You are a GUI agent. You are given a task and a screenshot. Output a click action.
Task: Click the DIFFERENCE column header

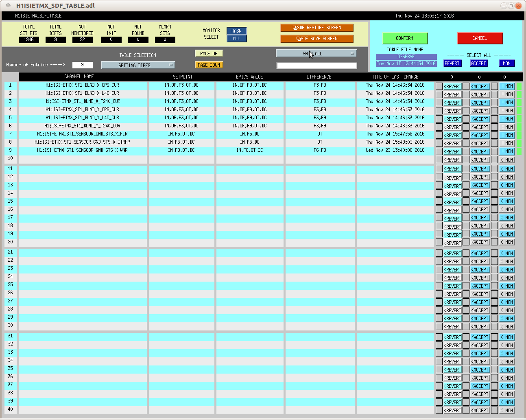(319, 77)
